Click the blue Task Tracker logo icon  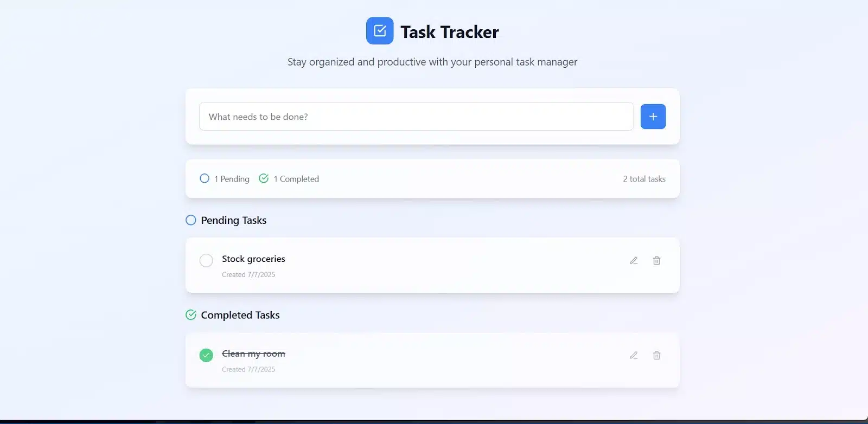pyautogui.click(x=380, y=31)
